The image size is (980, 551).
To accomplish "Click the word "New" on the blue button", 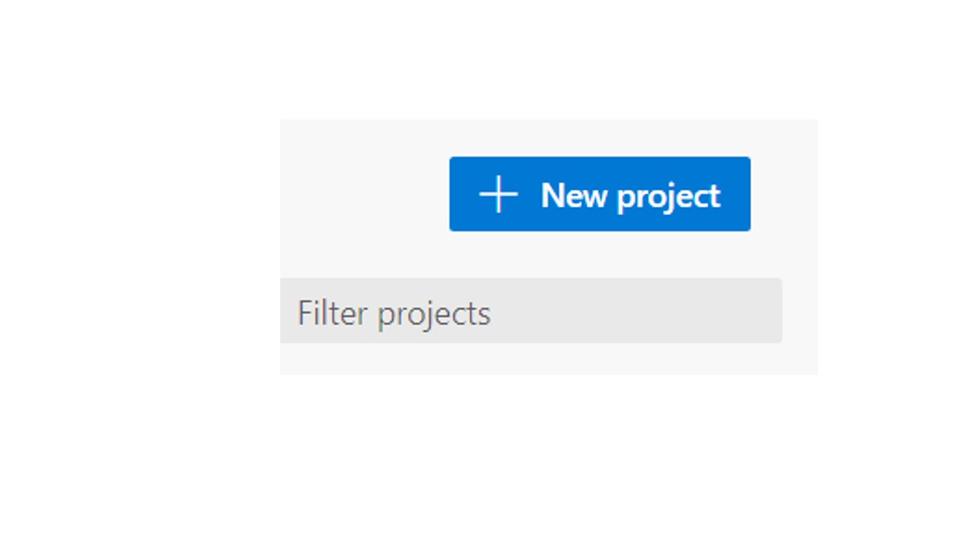I will [x=574, y=195].
